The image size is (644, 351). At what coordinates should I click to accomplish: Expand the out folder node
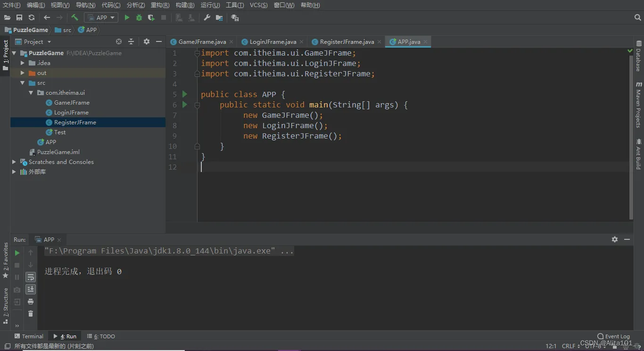coord(22,73)
